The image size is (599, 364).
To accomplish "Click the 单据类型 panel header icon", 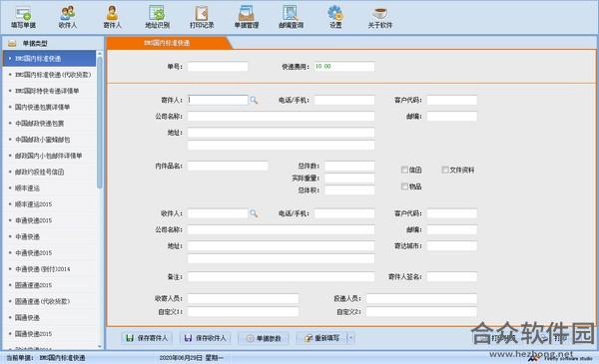I will 12,43.
